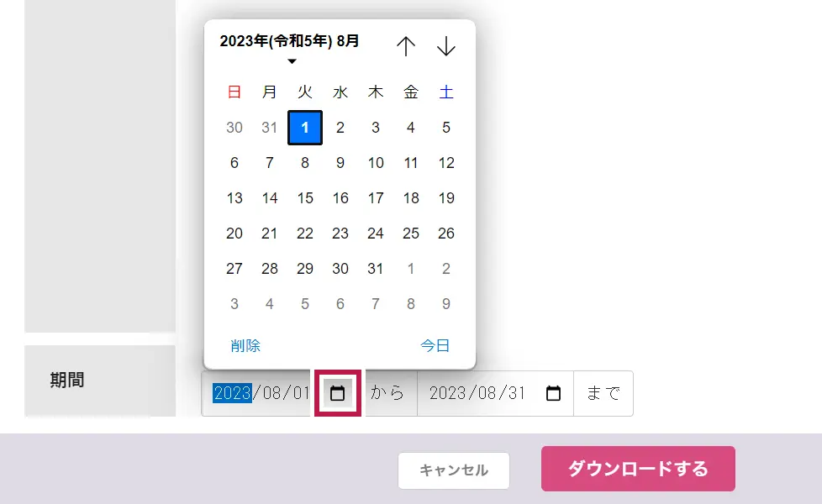
Task: Pick August 13 in the calendar
Action: 234,198
